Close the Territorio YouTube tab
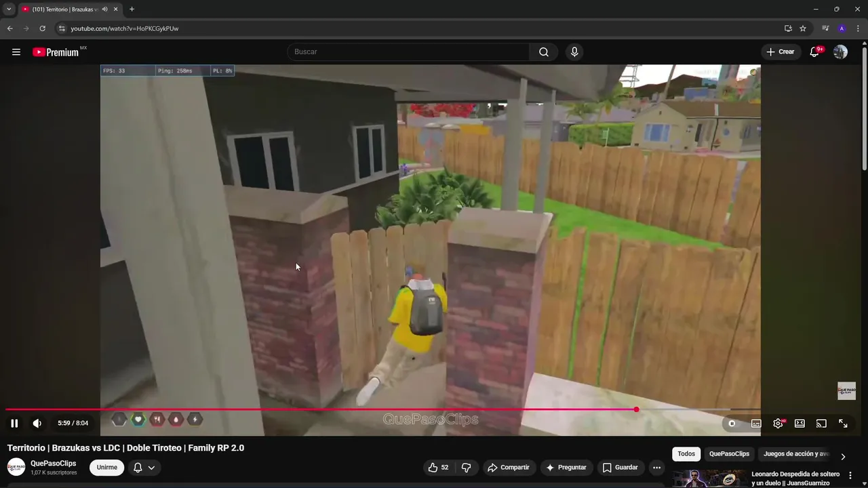868x488 pixels. click(x=116, y=9)
